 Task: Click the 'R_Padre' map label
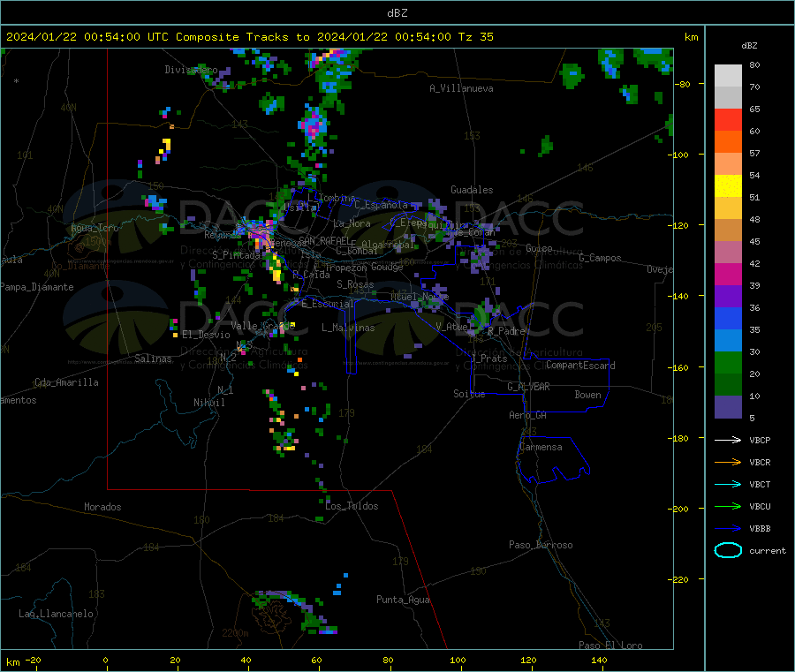point(506,331)
